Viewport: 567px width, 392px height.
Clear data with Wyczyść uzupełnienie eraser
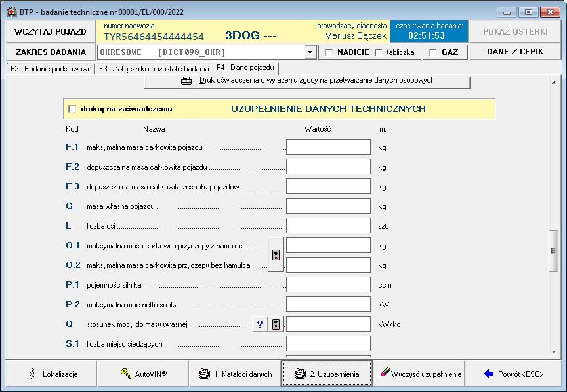[421, 374]
